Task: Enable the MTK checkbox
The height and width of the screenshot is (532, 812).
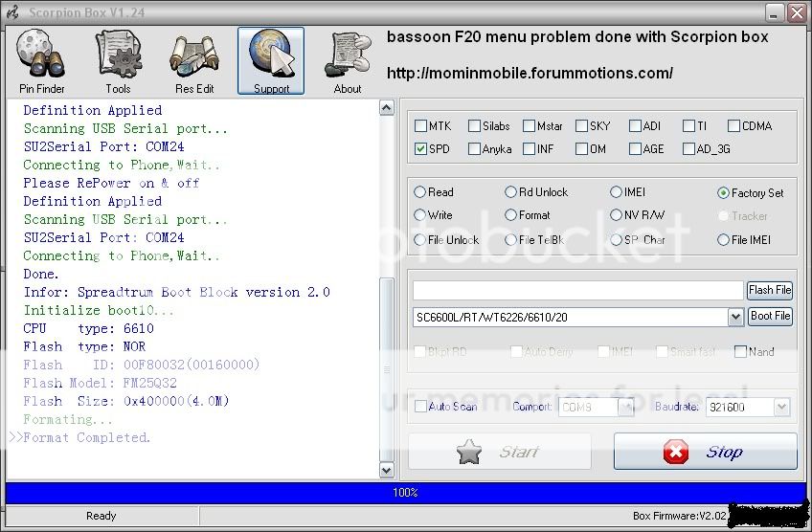Action: (420, 125)
